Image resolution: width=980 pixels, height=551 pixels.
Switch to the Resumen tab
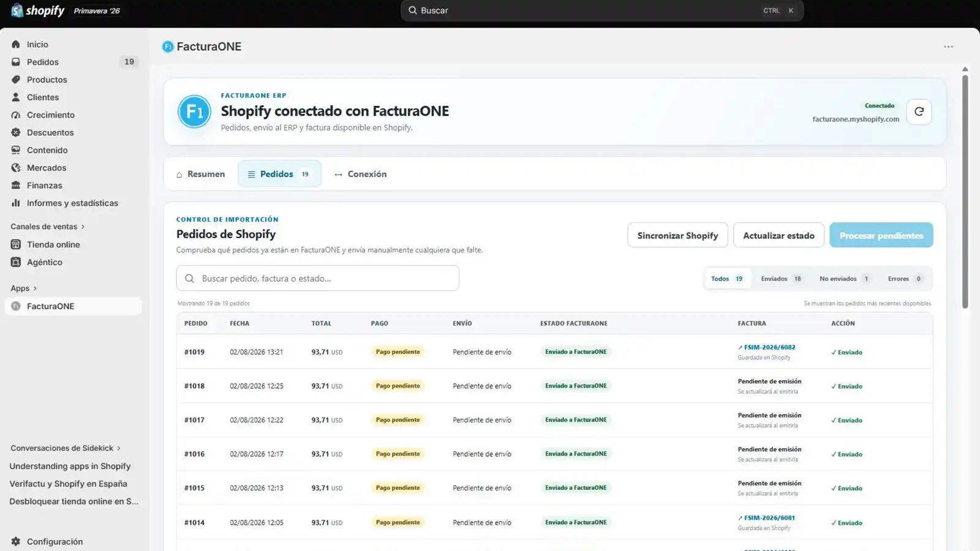tap(200, 174)
